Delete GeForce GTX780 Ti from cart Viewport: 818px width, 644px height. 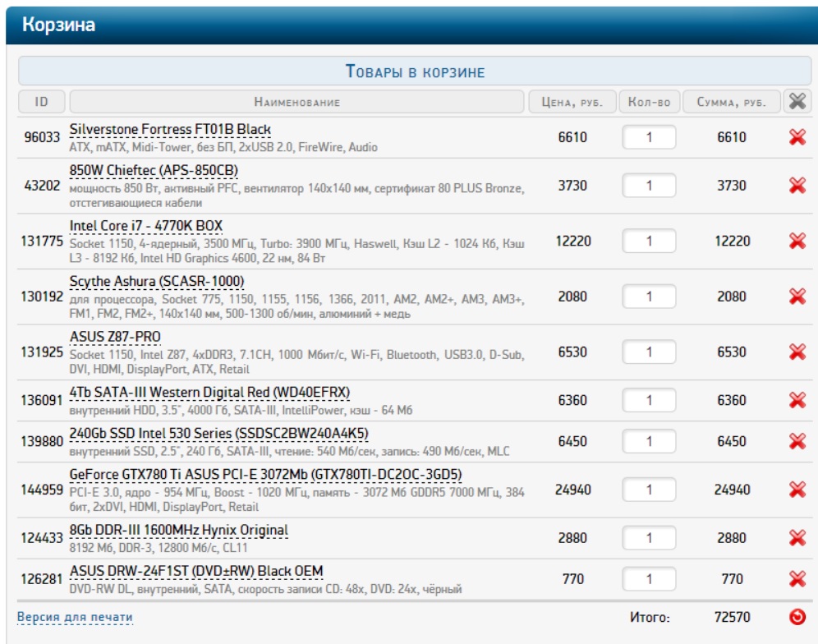click(797, 490)
